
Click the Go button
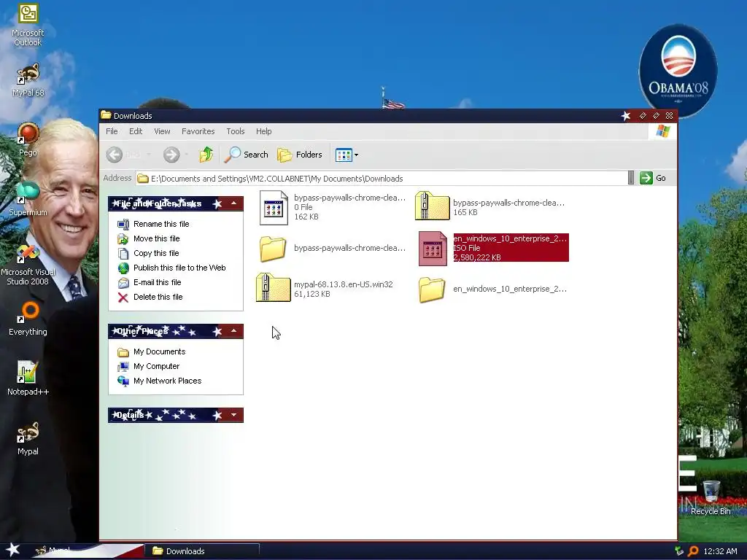[653, 178]
